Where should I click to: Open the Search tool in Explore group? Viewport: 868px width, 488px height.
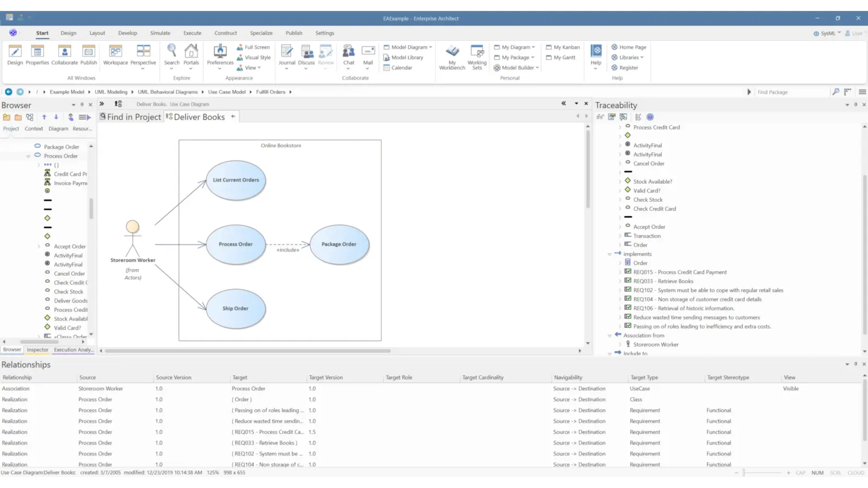pos(172,54)
